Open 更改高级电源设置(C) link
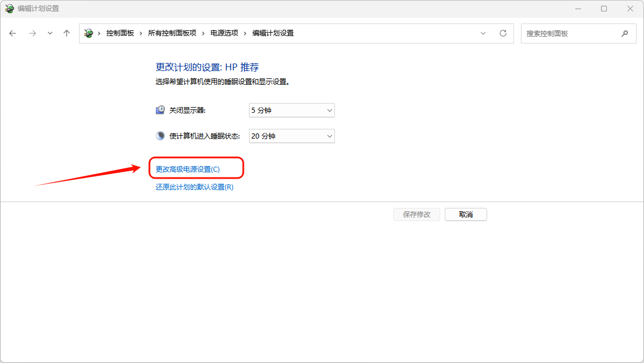Screen dimensions: 644x363 tap(188, 169)
